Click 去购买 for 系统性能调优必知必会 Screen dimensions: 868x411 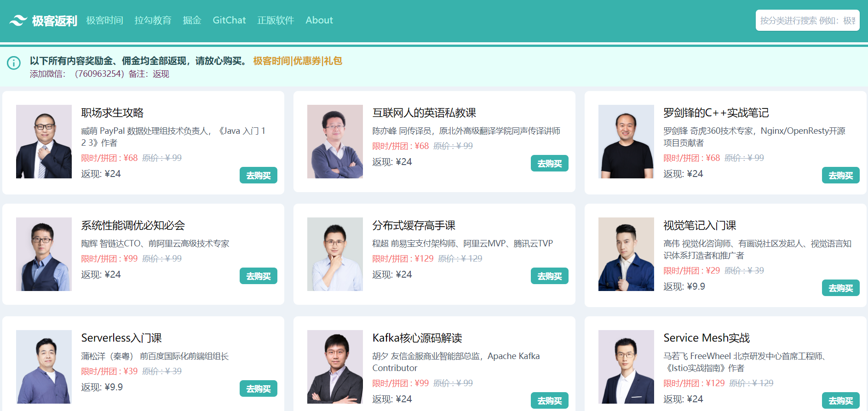(x=258, y=276)
